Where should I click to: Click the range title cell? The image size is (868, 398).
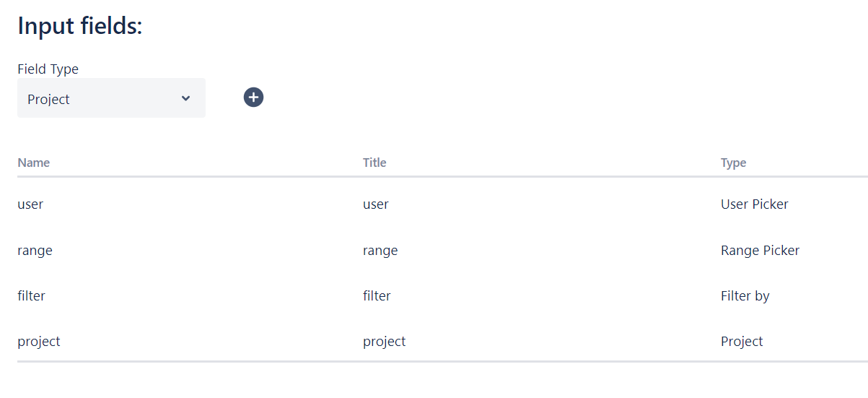[x=380, y=251]
